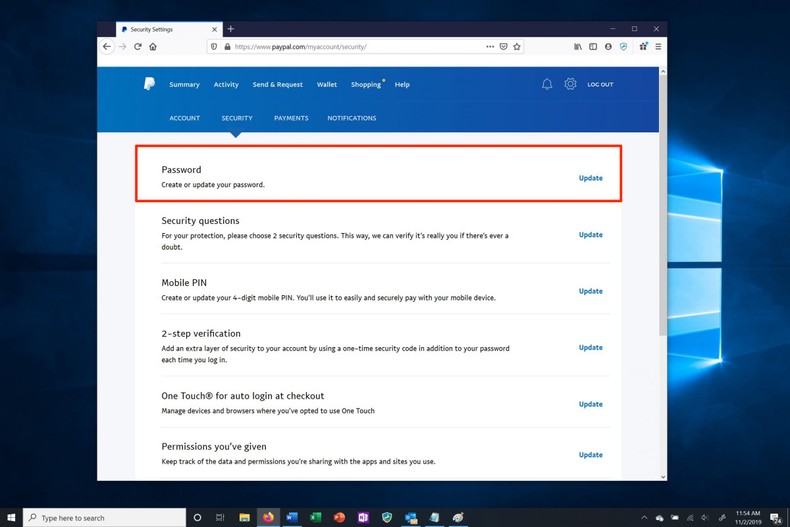Screen dimensions: 790x527
Task: Click the browser back arrow
Action: tap(107, 47)
